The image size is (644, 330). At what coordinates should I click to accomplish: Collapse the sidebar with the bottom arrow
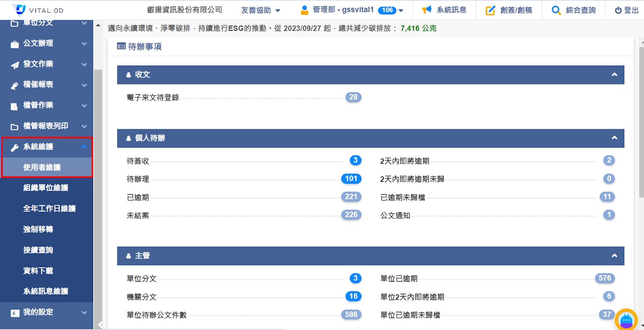click(100, 324)
